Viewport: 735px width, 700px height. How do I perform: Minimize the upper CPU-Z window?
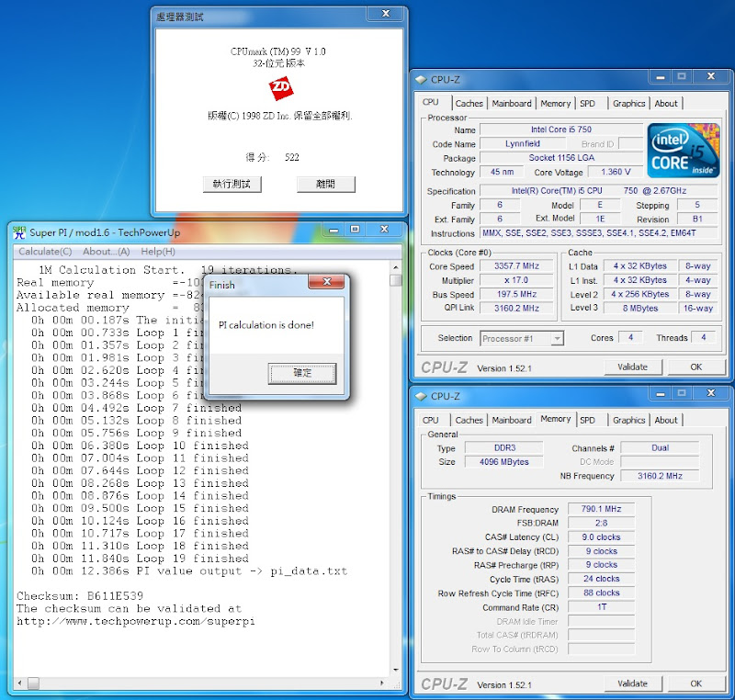(661, 76)
